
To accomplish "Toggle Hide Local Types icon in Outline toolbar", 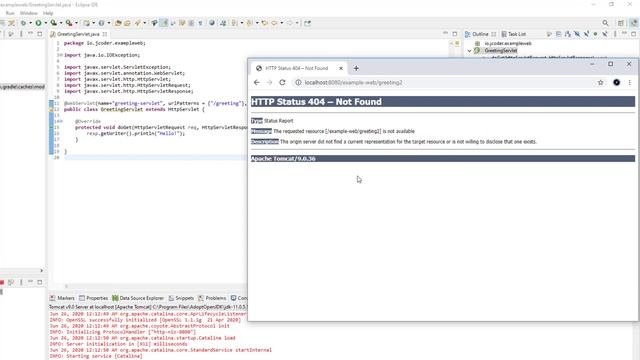I will pyautogui.click(x=605, y=34).
